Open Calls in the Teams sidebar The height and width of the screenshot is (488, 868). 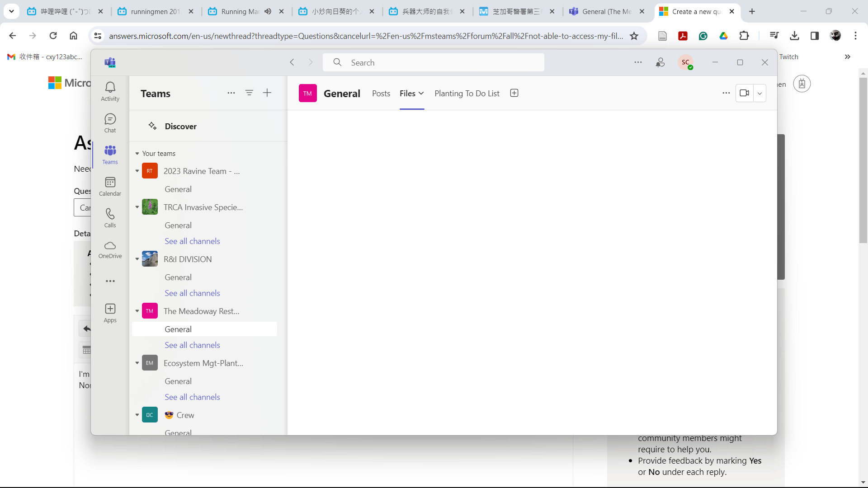[x=110, y=218]
